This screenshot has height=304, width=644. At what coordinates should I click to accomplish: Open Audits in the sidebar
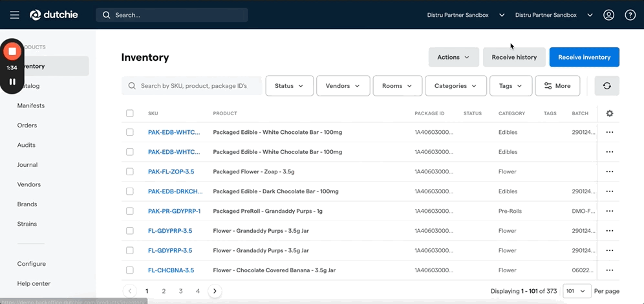tap(27, 145)
